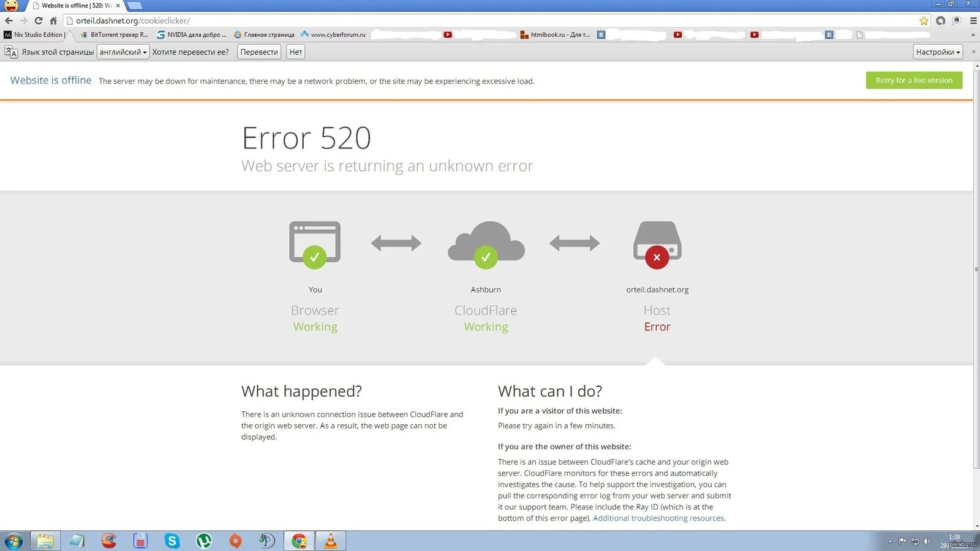Open the www.cyberforum.ru bookmark
The image size is (980, 551).
pos(333,35)
